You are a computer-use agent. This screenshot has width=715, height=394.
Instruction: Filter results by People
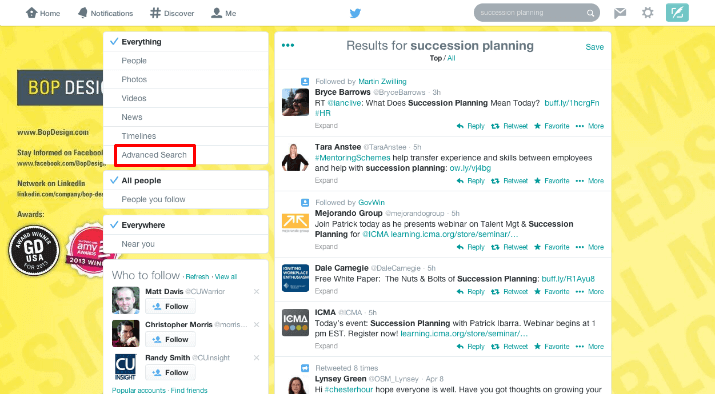click(x=186, y=61)
